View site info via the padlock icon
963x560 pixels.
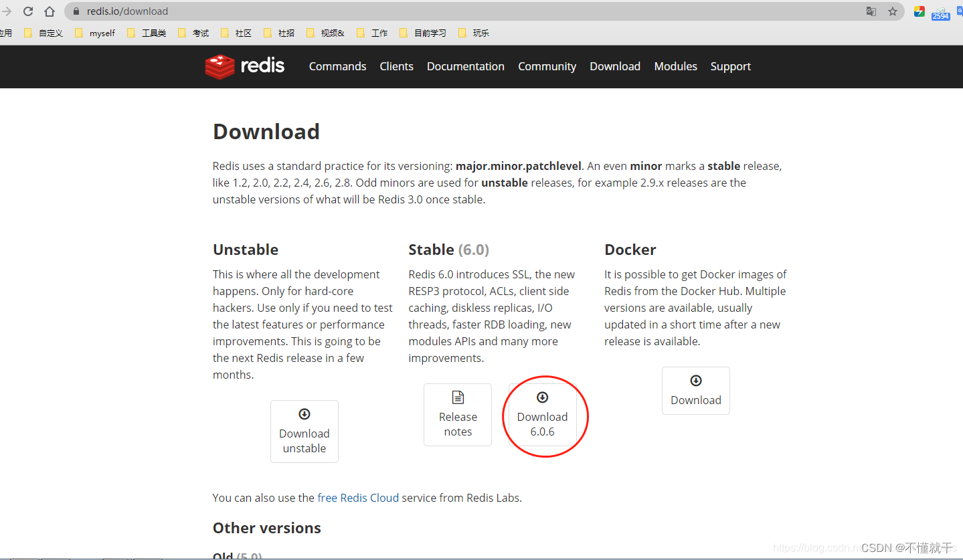(76, 11)
